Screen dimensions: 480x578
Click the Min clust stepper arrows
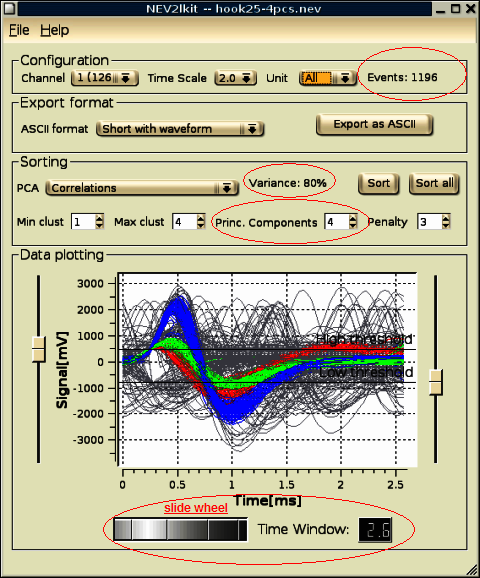point(99,222)
